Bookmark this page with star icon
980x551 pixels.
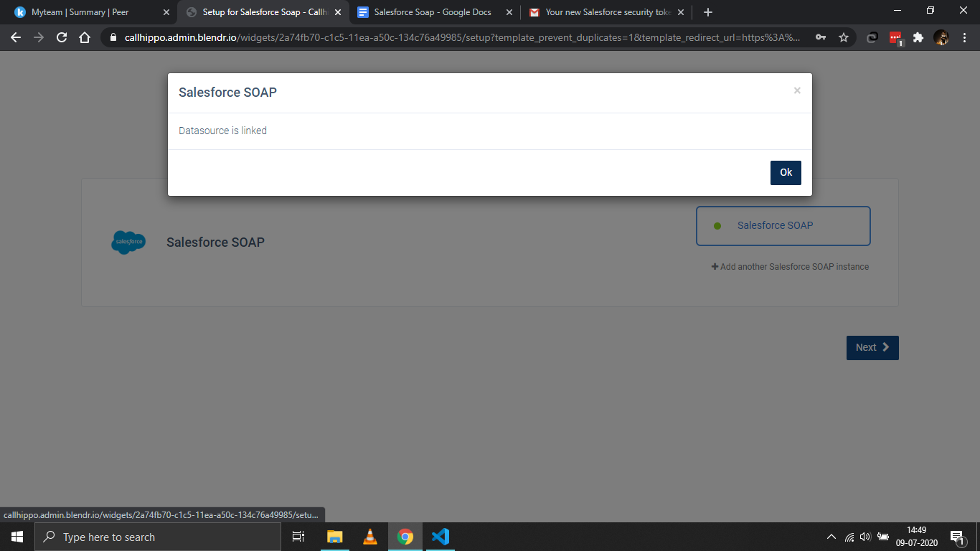point(844,37)
